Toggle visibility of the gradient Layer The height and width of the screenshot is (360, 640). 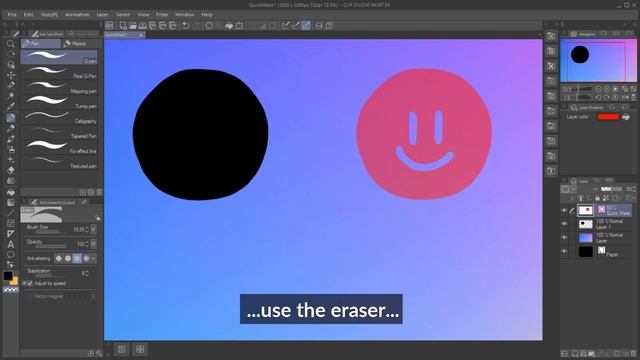coord(564,238)
